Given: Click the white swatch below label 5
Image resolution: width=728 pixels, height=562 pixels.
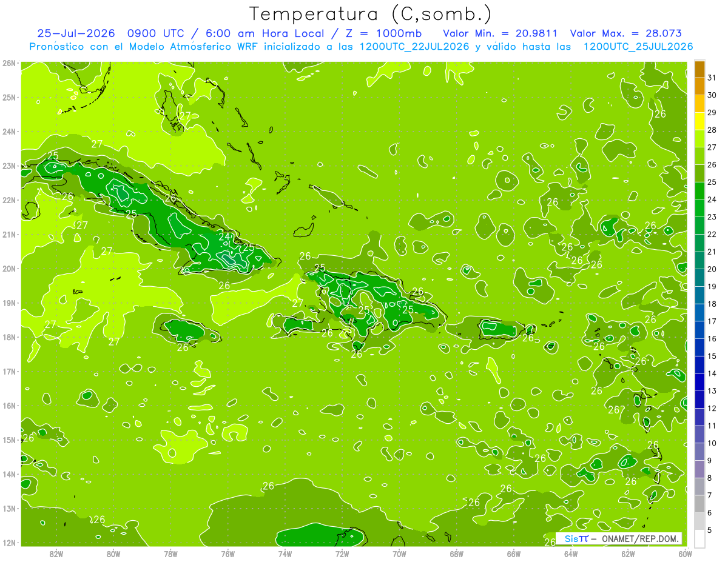Looking at the screenshot, I should point(699,538).
